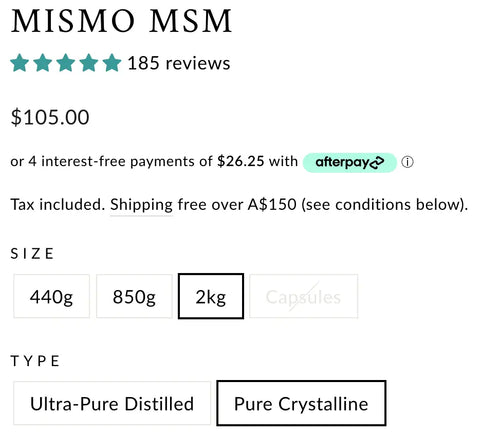Choose Pure Crystalline type
This screenshot has width=480, height=434.
[301, 403]
